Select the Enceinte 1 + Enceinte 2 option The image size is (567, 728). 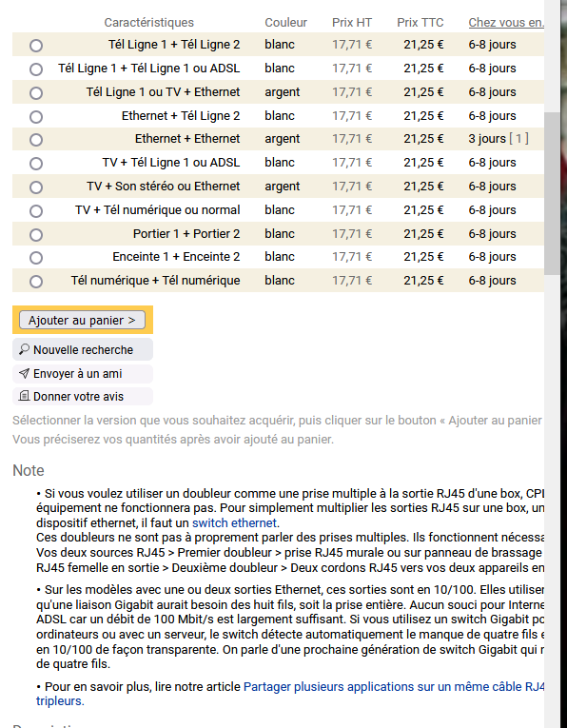point(36,258)
